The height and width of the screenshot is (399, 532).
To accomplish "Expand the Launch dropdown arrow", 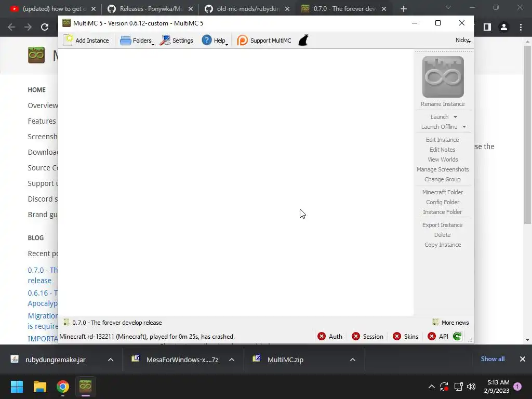I will pyautogui.click(x=455, y=117).
